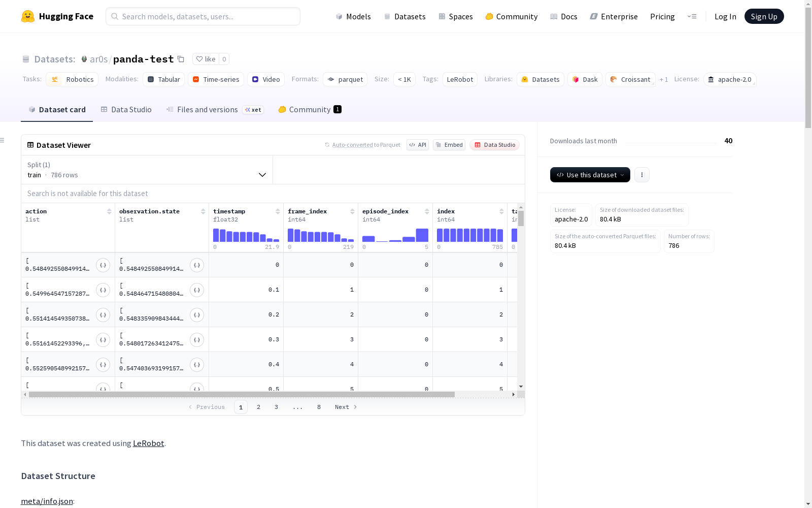The height and width of the screenshot is (508, 812).
Task: Focus the search models, datasets, users field
Action: pos(203,16)
